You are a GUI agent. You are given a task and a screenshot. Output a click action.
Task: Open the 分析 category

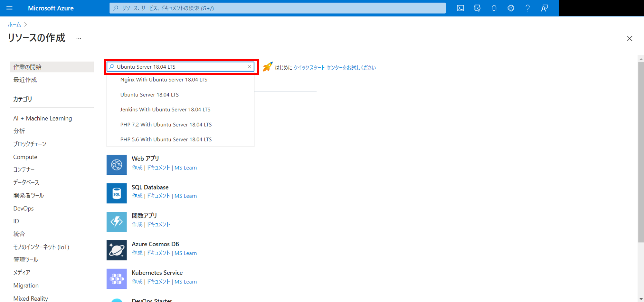coord(19,131)
